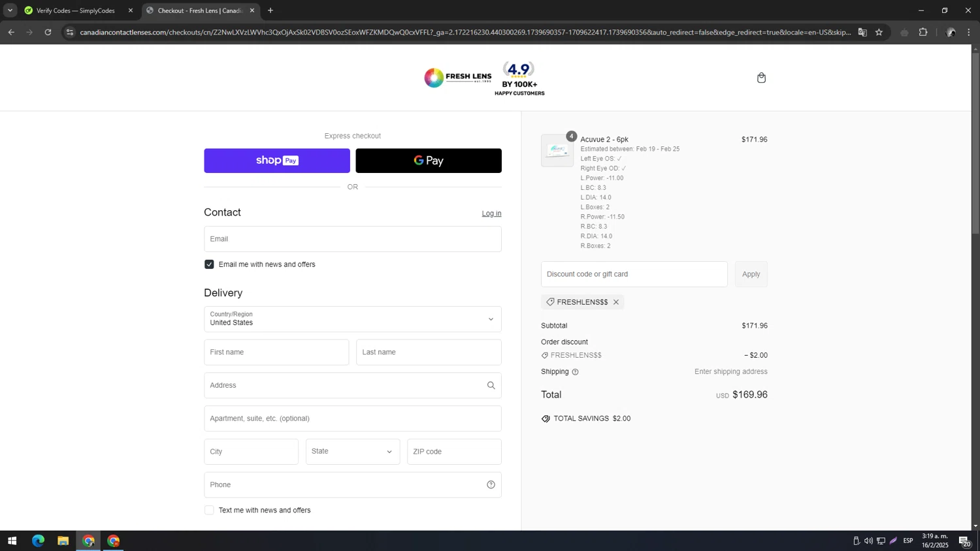
Task: Click the page vertical scrollbar
Action: tap(975, 144)
